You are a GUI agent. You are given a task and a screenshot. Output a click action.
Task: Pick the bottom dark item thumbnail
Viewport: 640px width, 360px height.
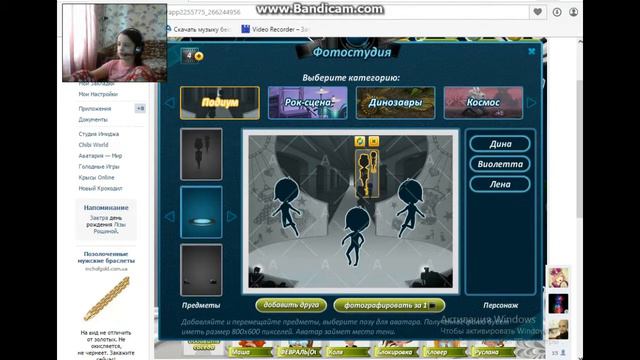coord(201,270)
